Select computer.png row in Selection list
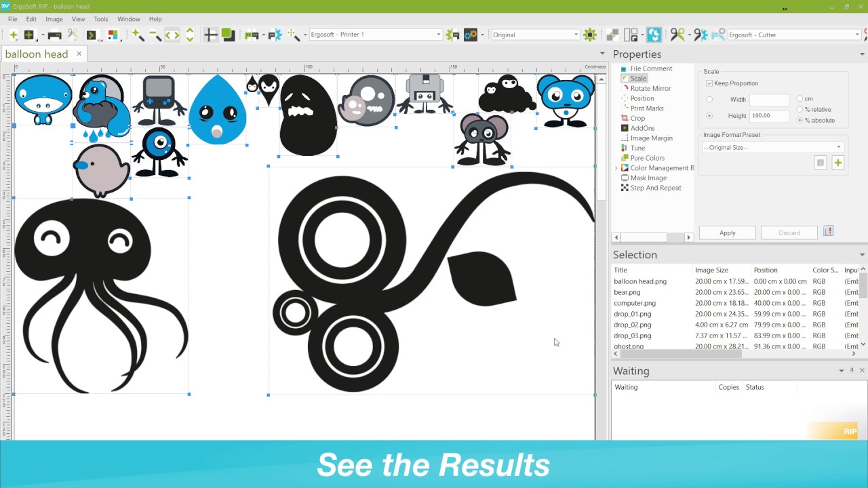The image size is (868, 488). (x=736, y=303)
